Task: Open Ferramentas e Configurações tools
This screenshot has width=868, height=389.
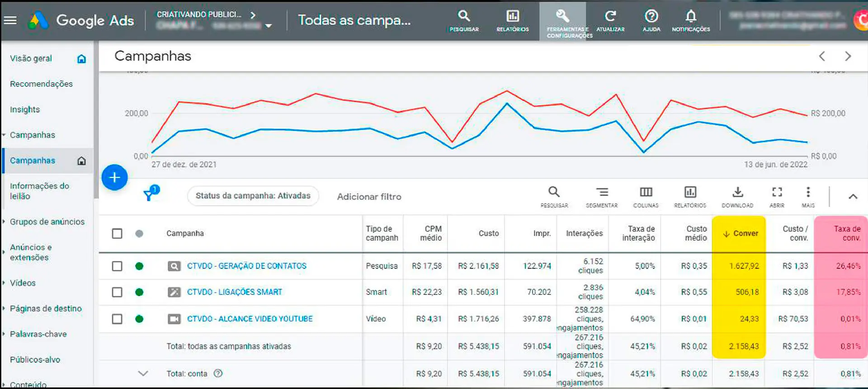Action: click(563, 21)
